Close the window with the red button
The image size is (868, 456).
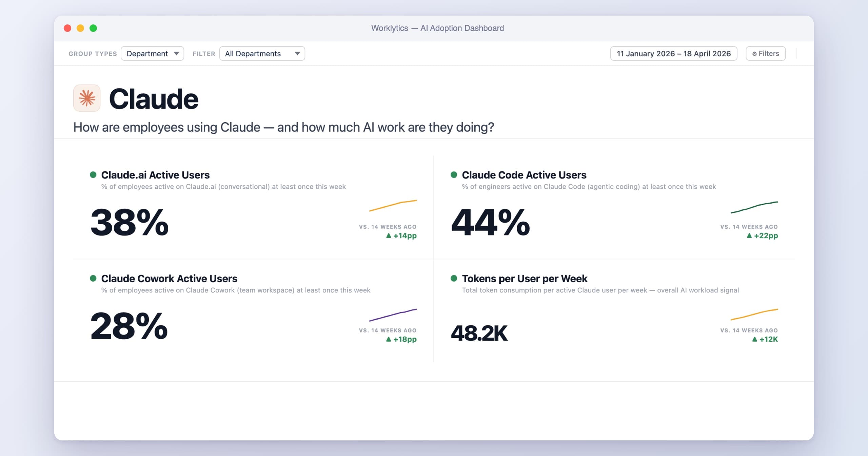pyautogui.click(x=67, y=28)
